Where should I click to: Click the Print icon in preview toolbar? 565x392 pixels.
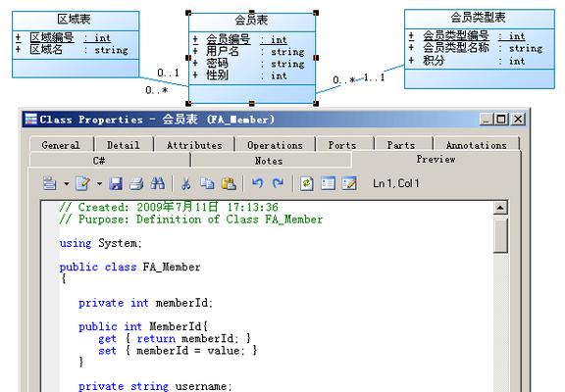point(136,183)
